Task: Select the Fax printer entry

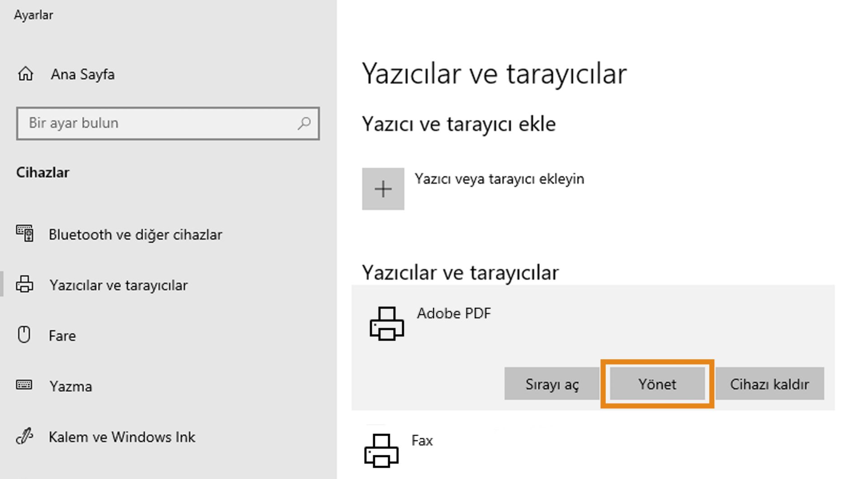Action: click(421, 441)
